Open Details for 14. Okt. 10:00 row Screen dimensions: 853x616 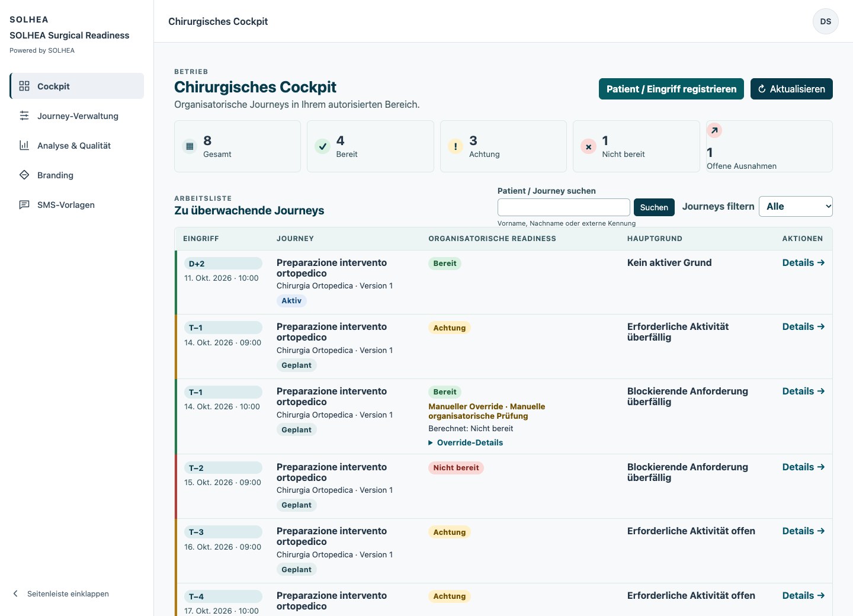803,391
